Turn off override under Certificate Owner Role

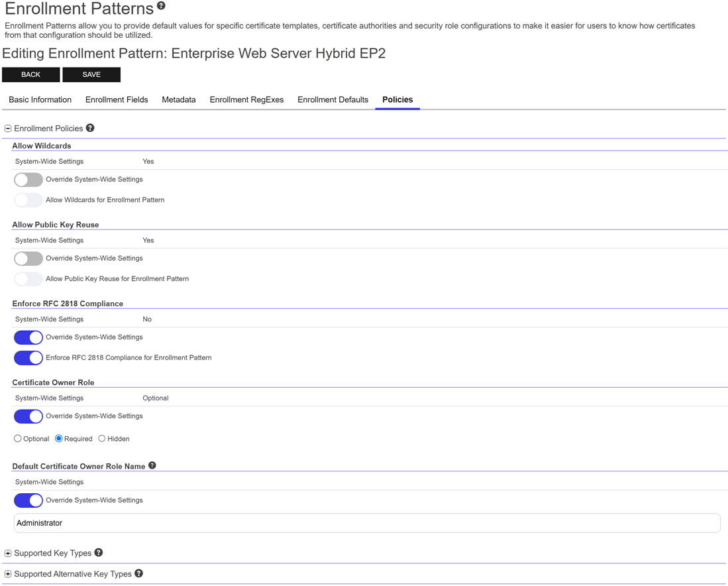pos(28,416)
